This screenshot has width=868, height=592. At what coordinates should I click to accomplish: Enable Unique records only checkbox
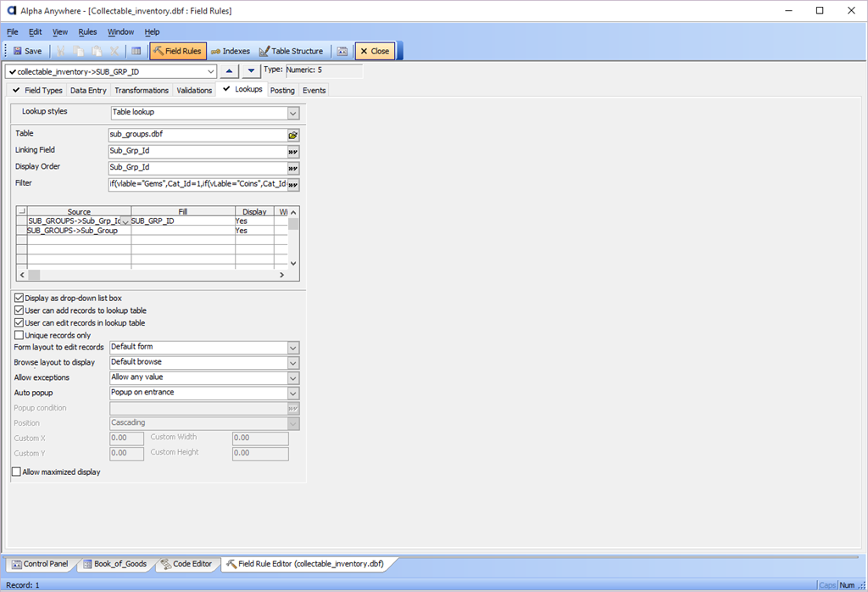tap(19, 336)
